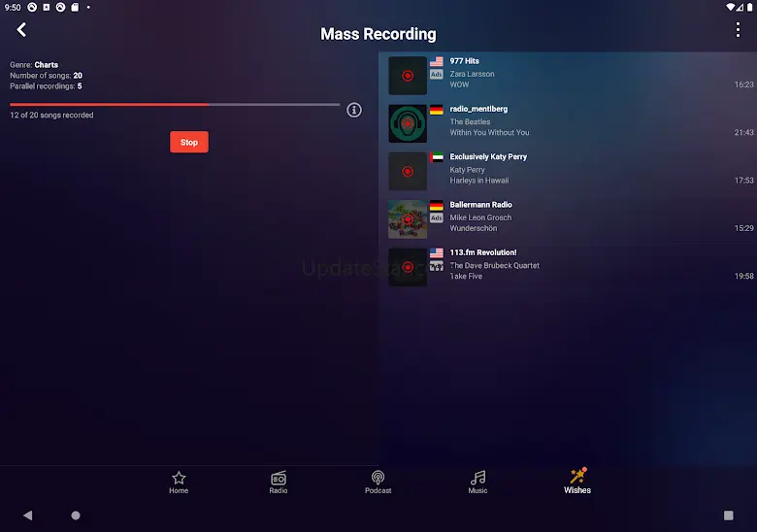Select the Exclusively Katy Perry title

488,156
